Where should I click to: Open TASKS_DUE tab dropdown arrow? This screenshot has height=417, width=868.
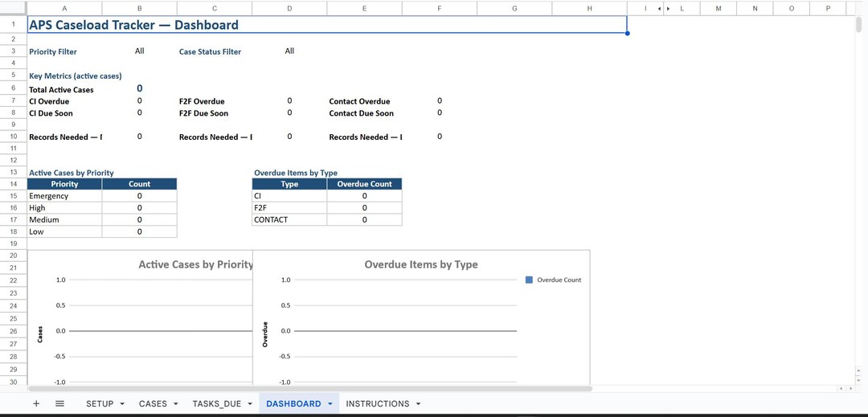[x=250, y=404]
